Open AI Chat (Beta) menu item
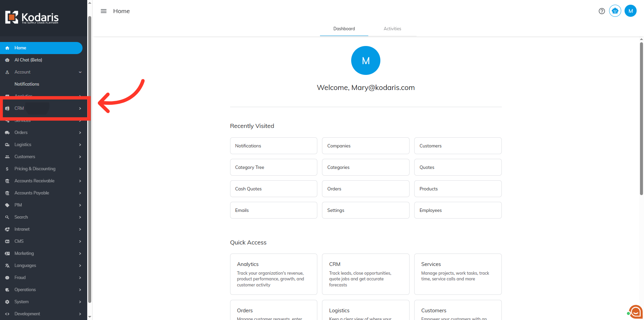The height and width of the screenshot is (320, 644). [41, 60]
